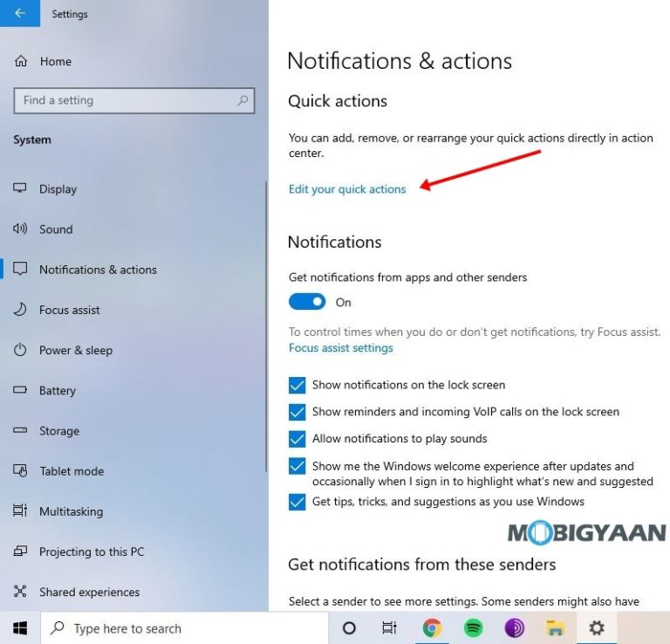
Task: Open Multitasking settings
Action: tap(71, 511)
